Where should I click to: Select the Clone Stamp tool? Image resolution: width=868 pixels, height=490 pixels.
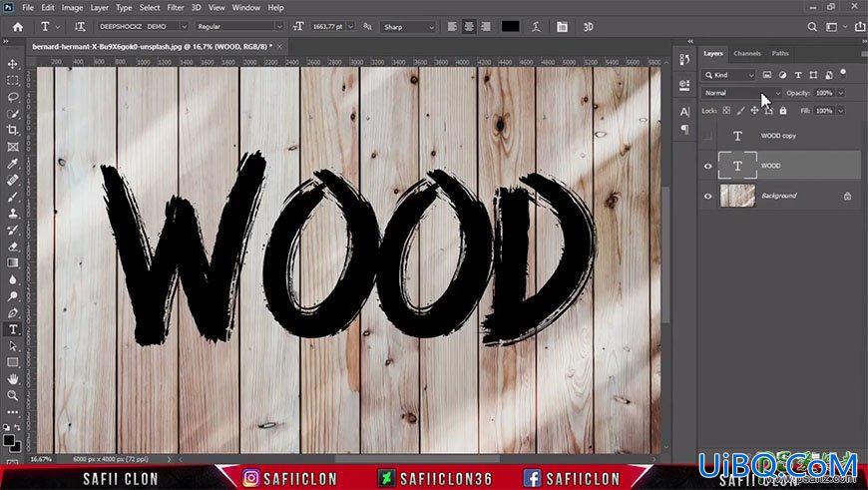[x=13, y=214]
